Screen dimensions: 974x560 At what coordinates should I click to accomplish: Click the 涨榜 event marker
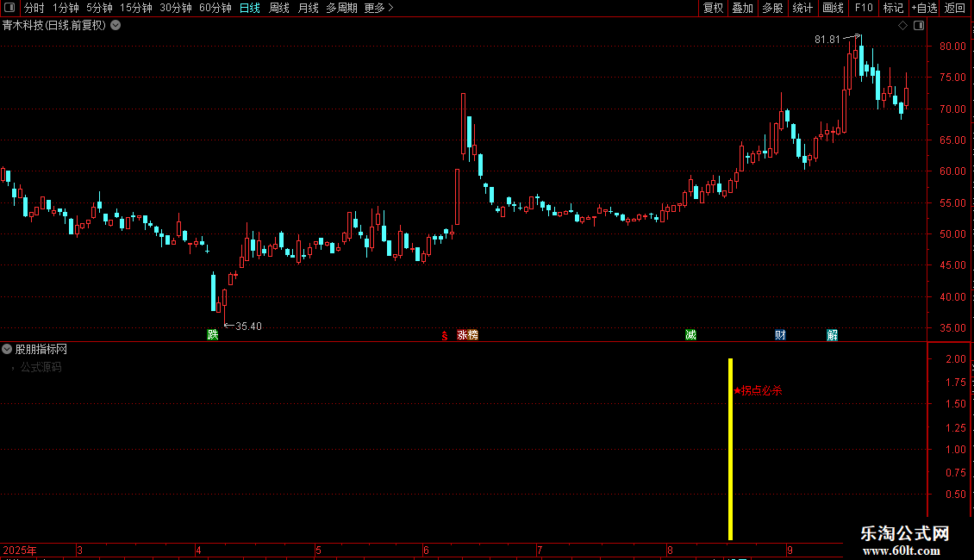click(x=467, y=335)
